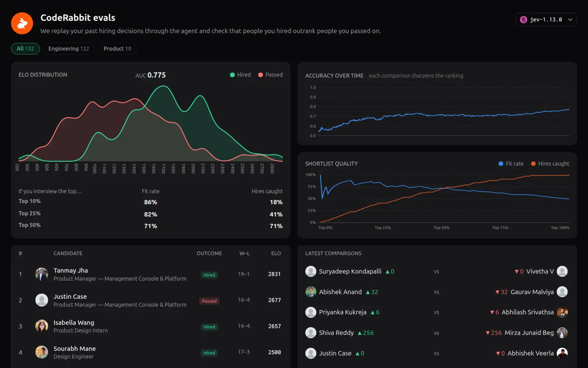Click Abhishek Veerla's avatar photo

click(562, 353)
